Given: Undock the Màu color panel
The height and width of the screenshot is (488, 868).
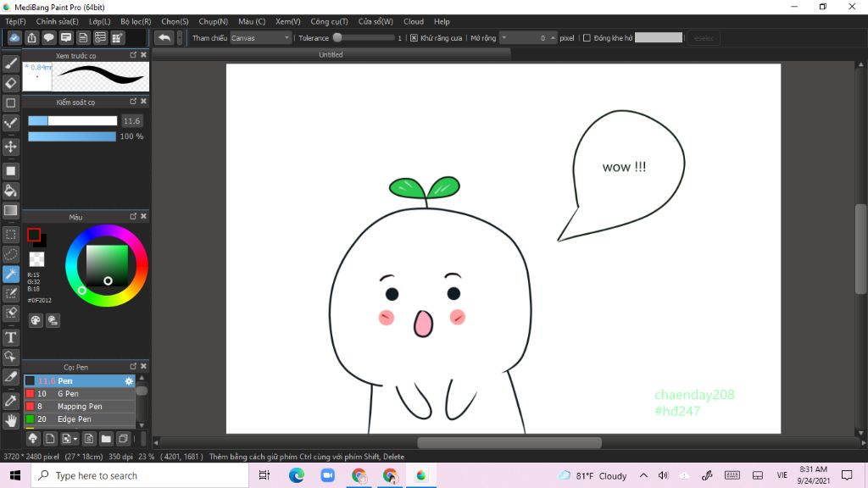Looking at the screenshot, I should [133, 216].
